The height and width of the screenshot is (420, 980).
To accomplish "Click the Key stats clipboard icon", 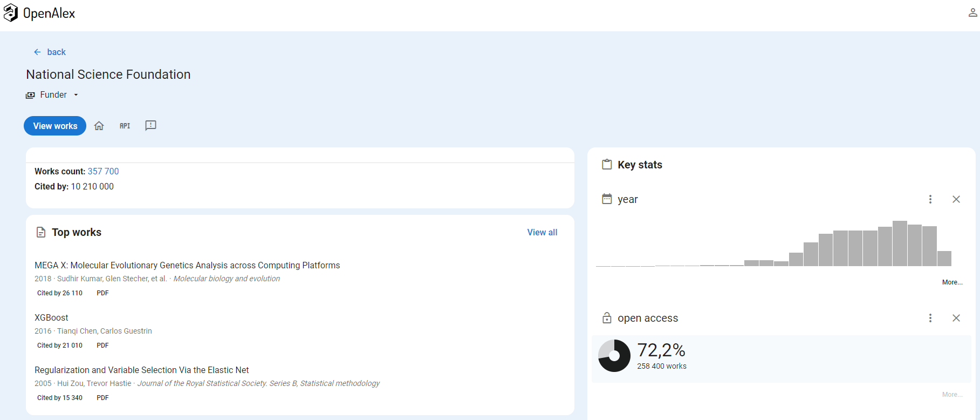I will (x=607, y=164).
